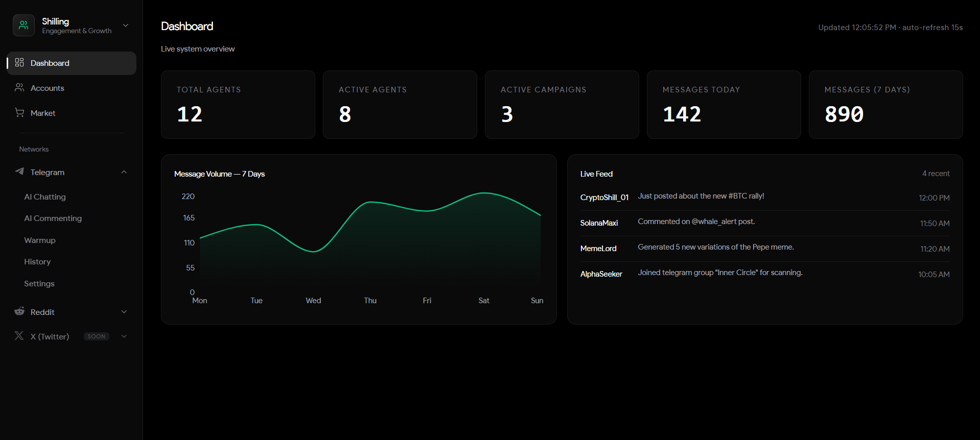Click the Dashboard page heading

pos(187,27)
